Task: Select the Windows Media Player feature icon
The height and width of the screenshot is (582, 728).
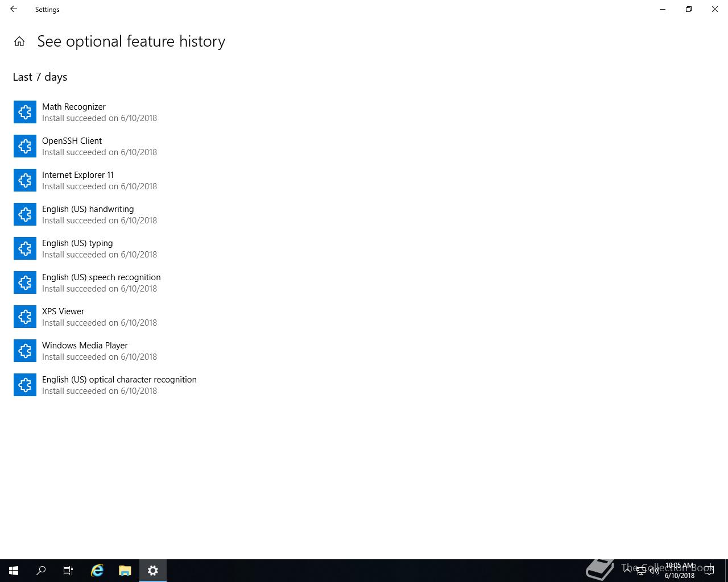Action: click(25, 351)
